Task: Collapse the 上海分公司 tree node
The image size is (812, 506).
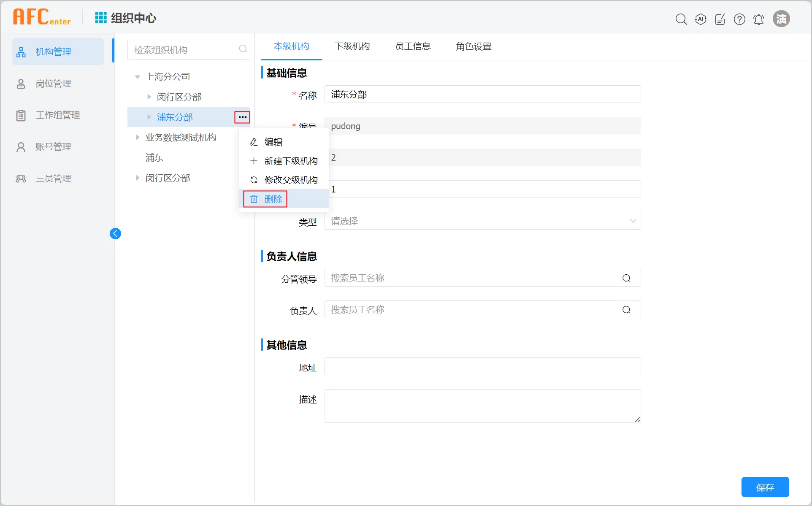Action: pos(137,77)
